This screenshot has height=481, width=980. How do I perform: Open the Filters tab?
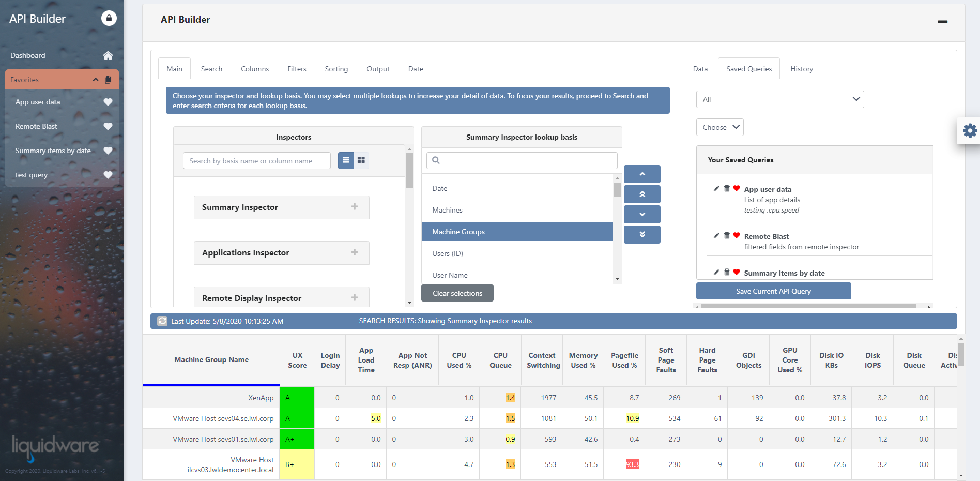[x=297, y=69]
